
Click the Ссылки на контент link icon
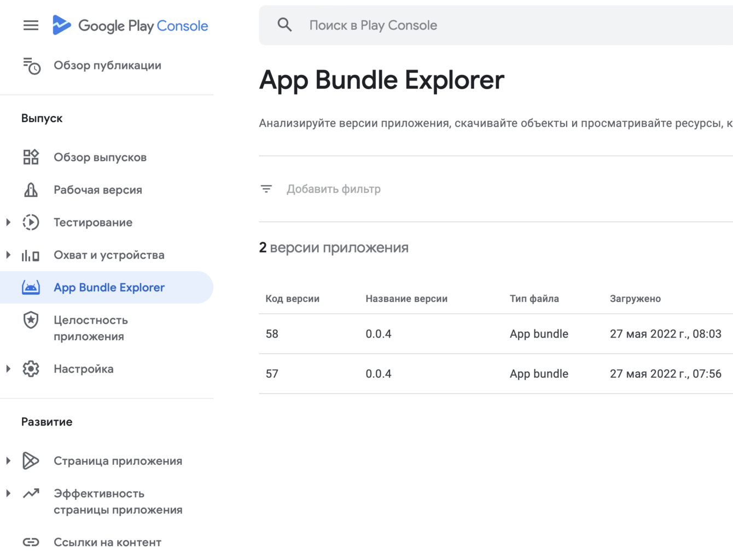[31, 542]
